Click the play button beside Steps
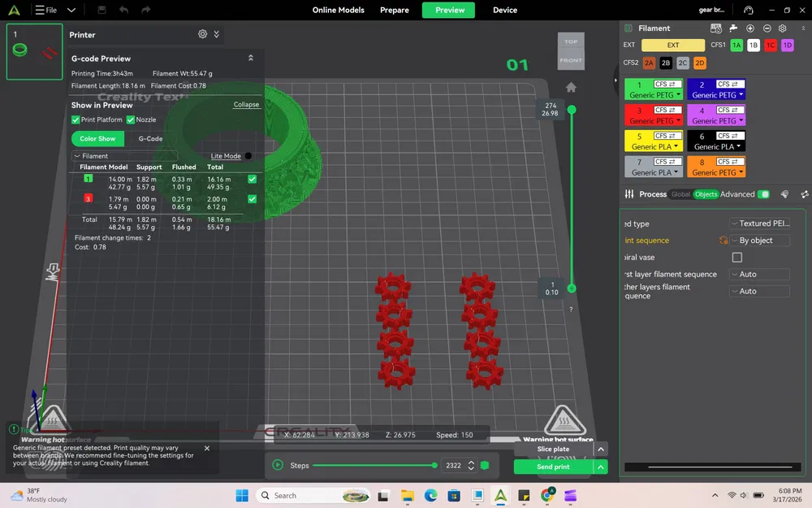The height and width of the screenshot is (508, 812). pyautogui.click(x=278, y=465)
